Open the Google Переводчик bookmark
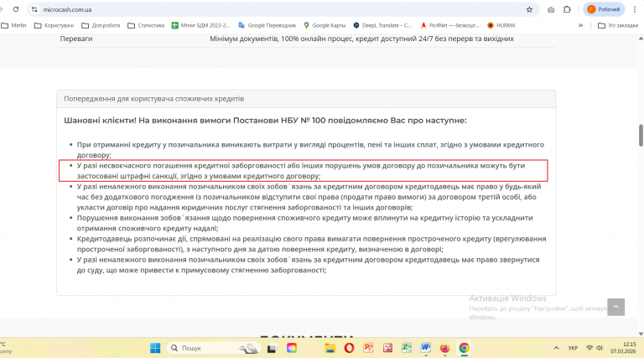This screenshot has height=358, width=644. (267, 25)
